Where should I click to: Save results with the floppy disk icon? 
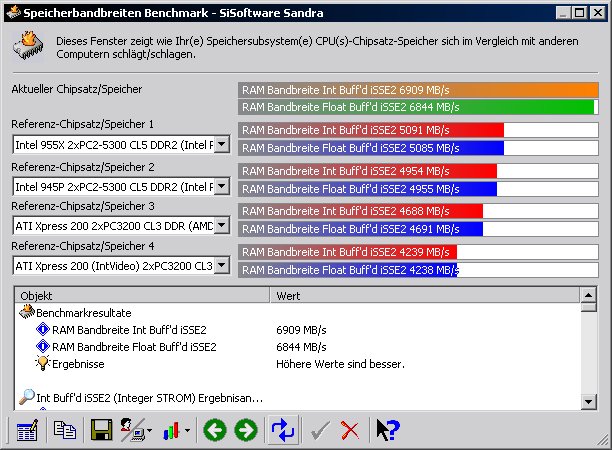coord(101,430)
